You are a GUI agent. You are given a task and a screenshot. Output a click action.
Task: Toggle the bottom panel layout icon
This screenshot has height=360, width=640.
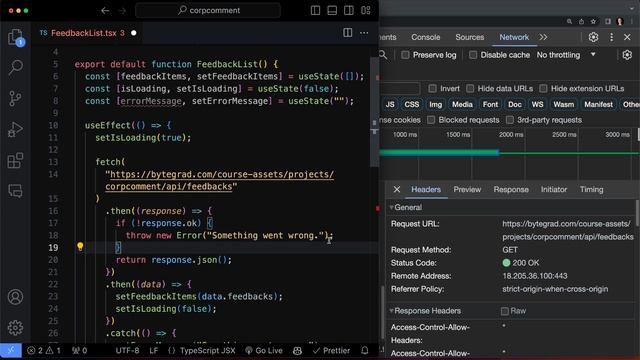click(332, 11)
